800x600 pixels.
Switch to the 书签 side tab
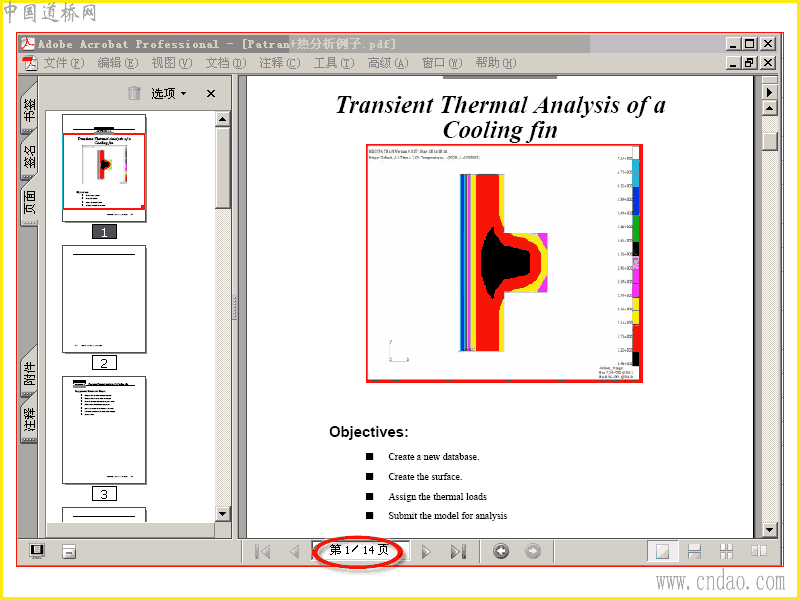[x=30, y=109]
